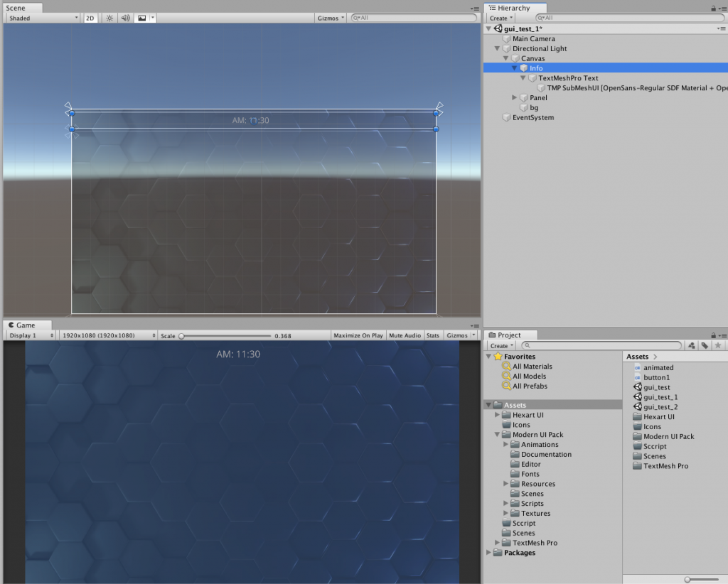
Task: Open the Shaded draw mode dropdown
Action: click(43, 18)
